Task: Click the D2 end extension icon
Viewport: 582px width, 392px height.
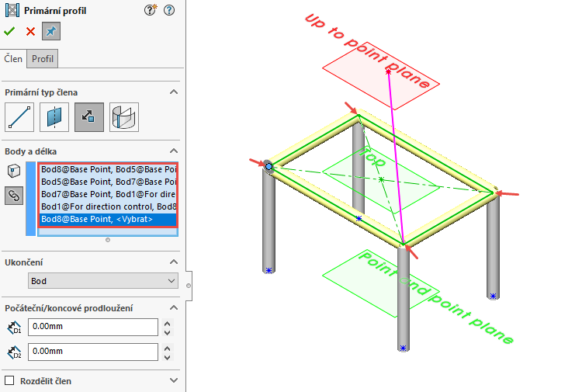Action: pyautogui.click(x=14, y=352)
